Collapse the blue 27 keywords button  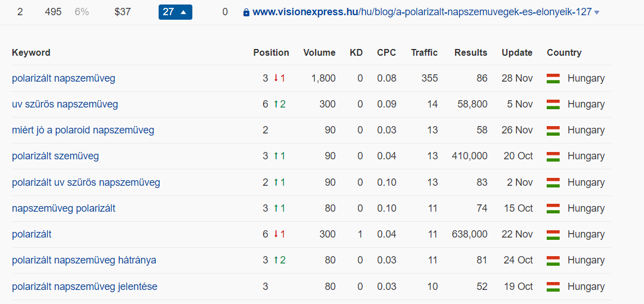click(x=175, y=12)
